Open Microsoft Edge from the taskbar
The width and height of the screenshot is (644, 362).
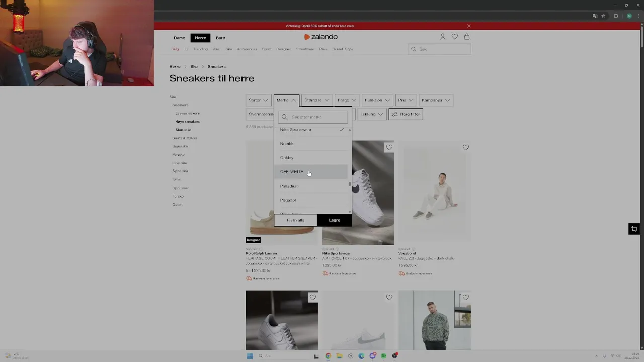coord(361,356)
